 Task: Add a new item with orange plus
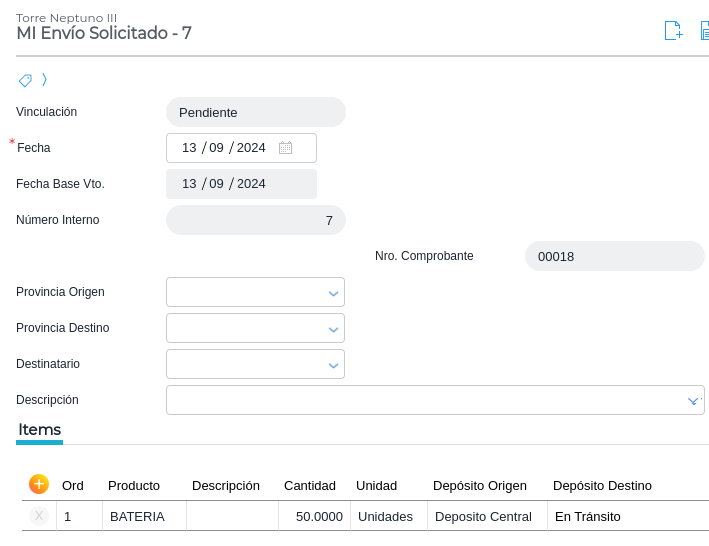click(x=39, y=484)
